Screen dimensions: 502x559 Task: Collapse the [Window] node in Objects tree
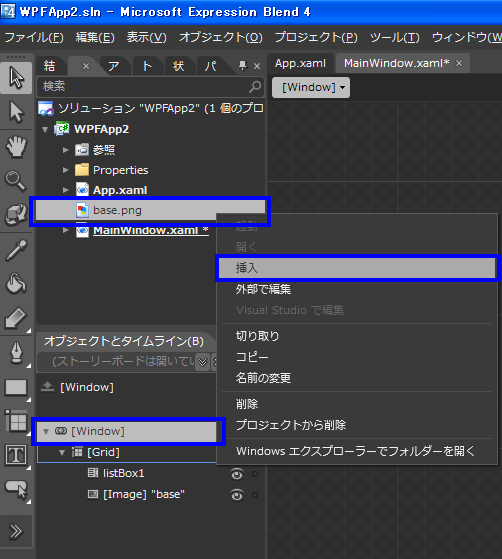(x=46, y=432)
